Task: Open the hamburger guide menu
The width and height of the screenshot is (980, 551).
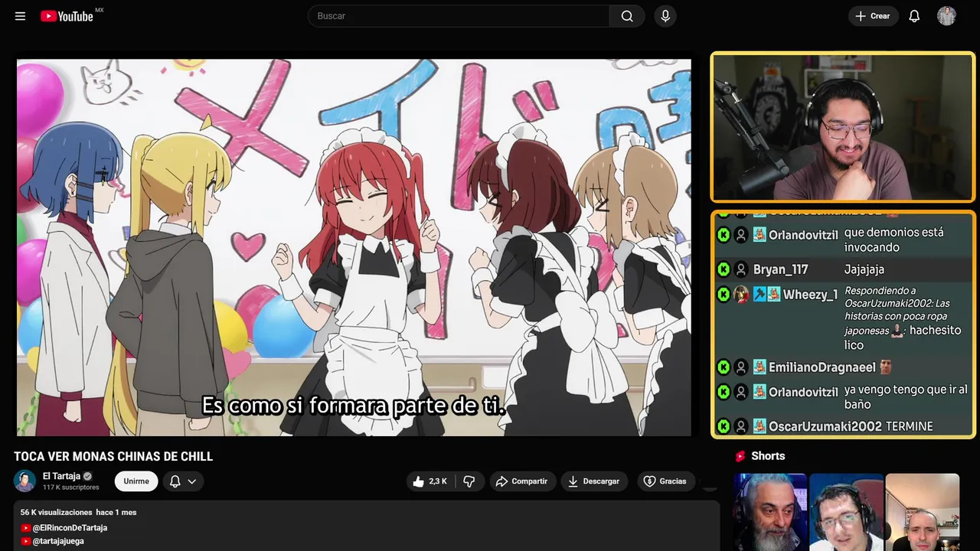Action: click(x=20, y=16)
